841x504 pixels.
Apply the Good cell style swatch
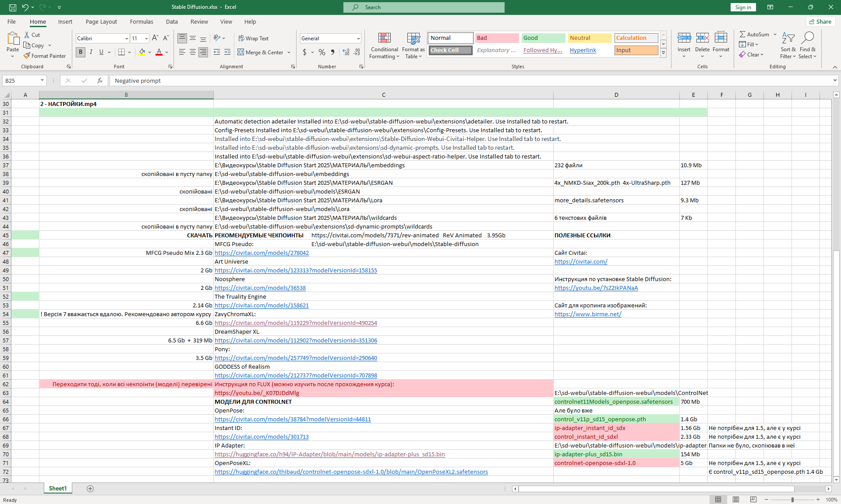click(543, 38)
